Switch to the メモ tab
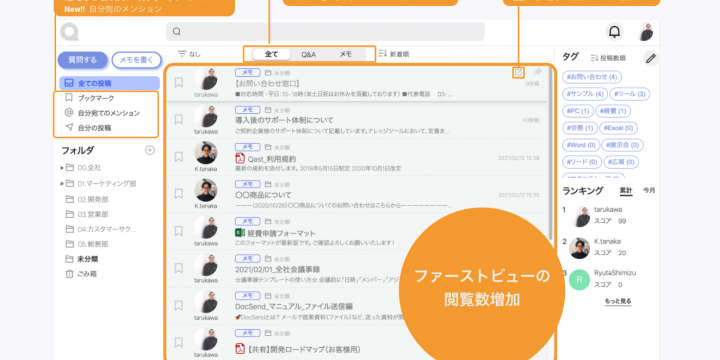The width and height of the screenshot is (720, 360). coord(346,54)
